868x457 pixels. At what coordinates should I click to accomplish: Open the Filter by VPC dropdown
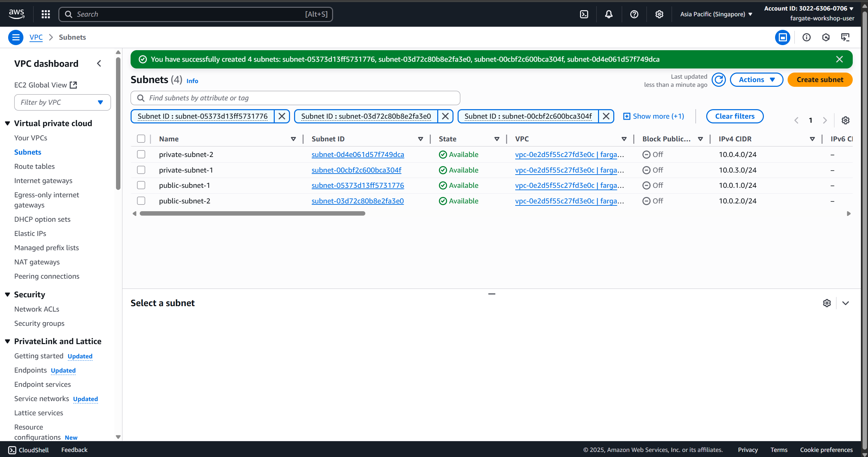pos(62,102)
